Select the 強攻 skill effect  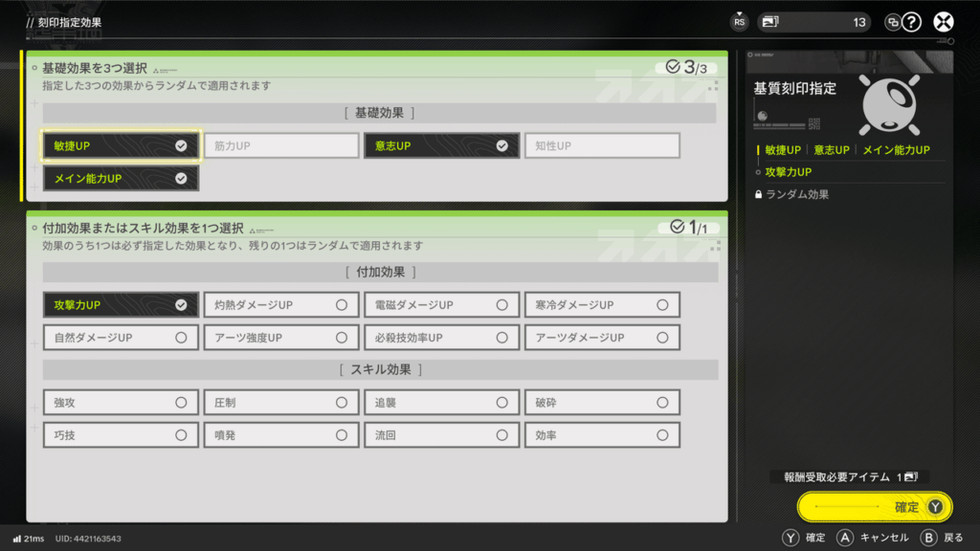tap(121, 403)
